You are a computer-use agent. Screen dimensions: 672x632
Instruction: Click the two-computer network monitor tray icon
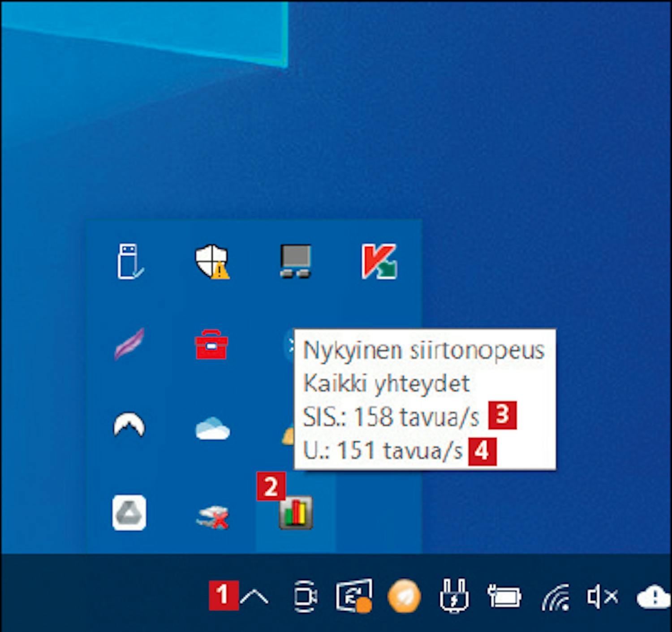click(295, 261)
